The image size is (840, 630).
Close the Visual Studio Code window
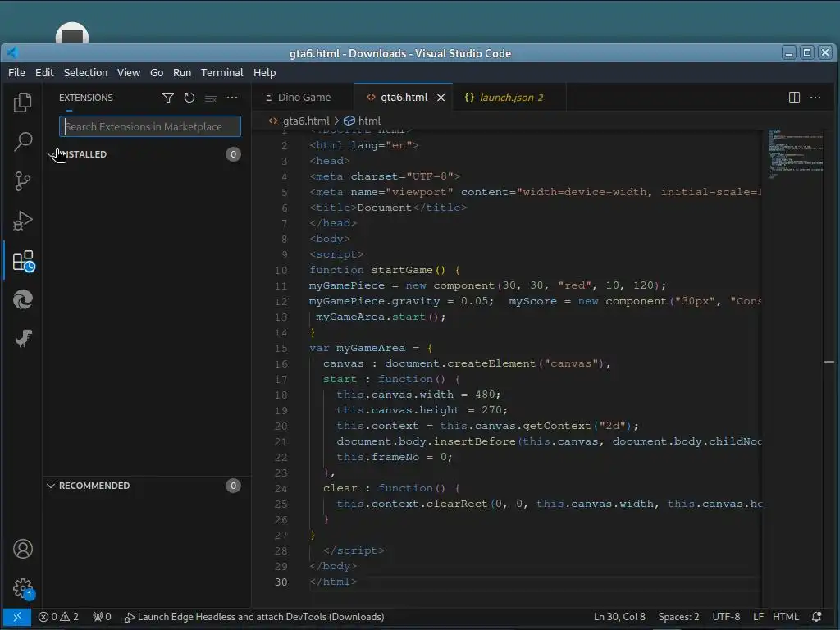[825, 52]
